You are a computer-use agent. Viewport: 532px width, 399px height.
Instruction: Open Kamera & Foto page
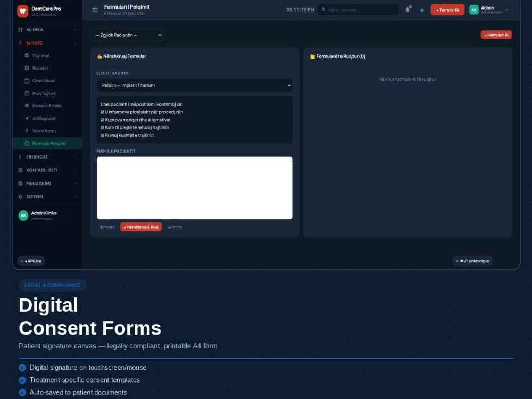click(x=47, y=106)
